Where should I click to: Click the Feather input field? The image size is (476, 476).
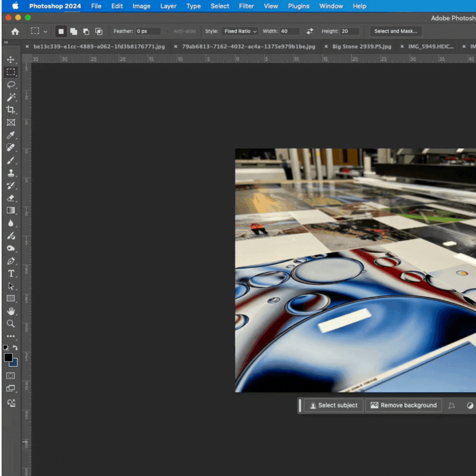148,31
